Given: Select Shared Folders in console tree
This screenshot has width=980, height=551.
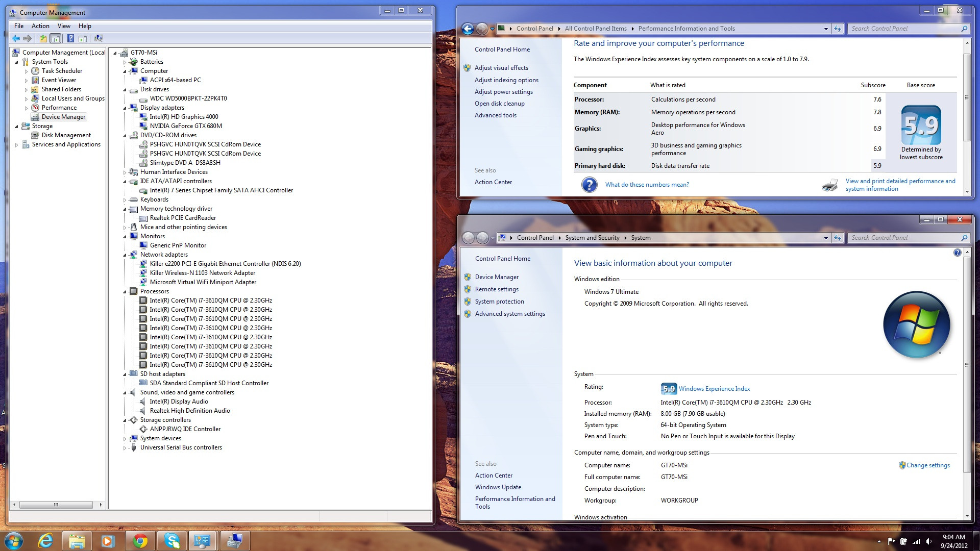Looking at the screenshot, I should click(61, 89).
